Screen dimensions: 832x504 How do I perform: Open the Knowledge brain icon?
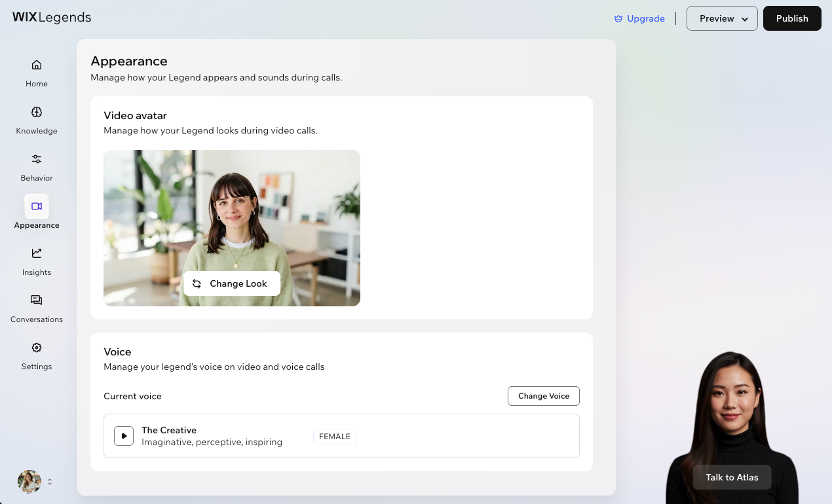coord(37,112)
